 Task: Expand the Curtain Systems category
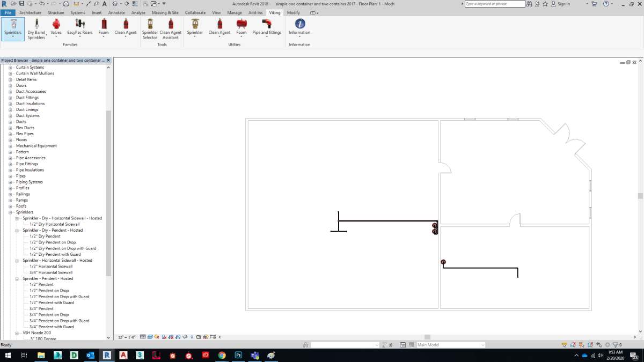pyautogui.click(x=10, y=68)
